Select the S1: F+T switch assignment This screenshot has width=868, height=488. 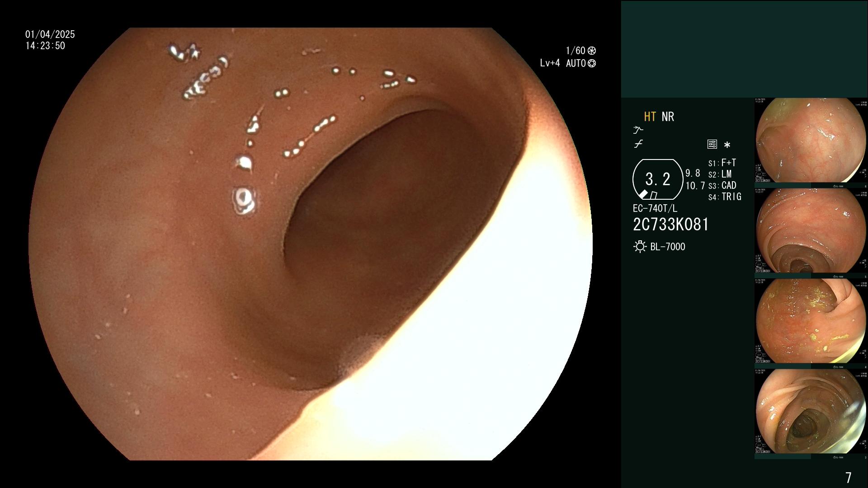click(722, 163)
